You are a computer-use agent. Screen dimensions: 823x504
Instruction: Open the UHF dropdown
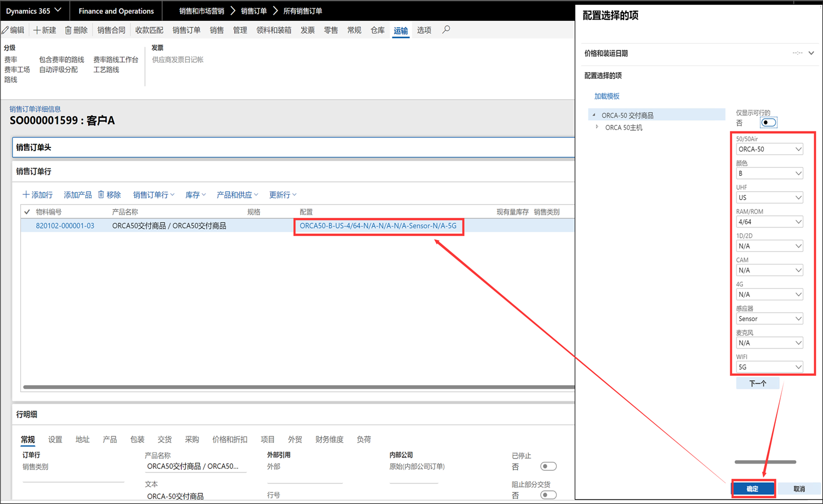(769, 197)
